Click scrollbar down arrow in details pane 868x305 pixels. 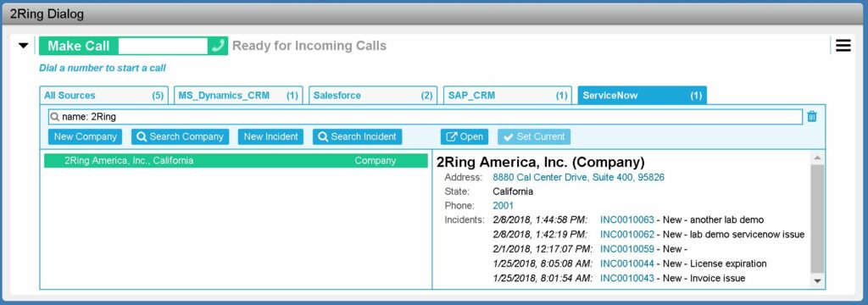pos(817,281)
